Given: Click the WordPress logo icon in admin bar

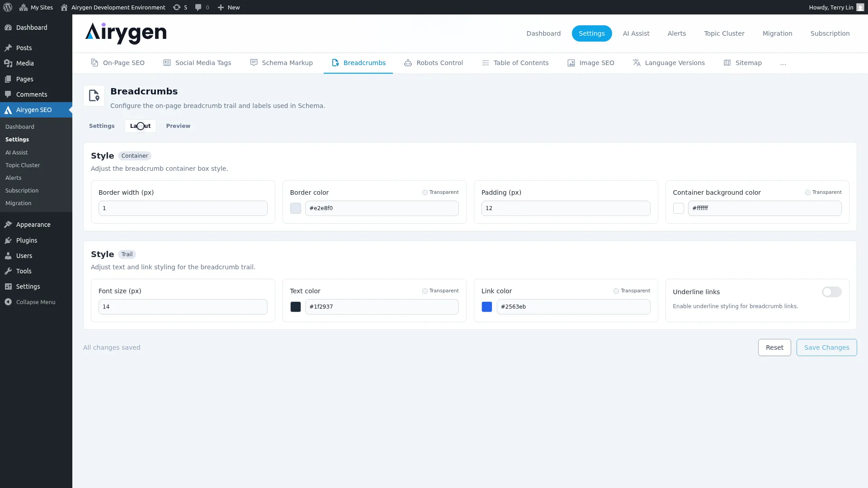Looking at the screenshot, I should [x=8, y=7].
